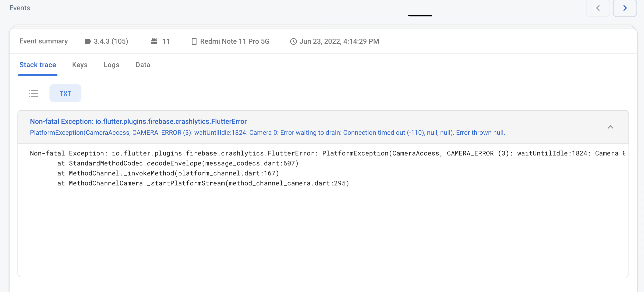Viewport: 644px width, 292px height.
Task: Open the Stack trace tab
Action: (x=38, y=65)
